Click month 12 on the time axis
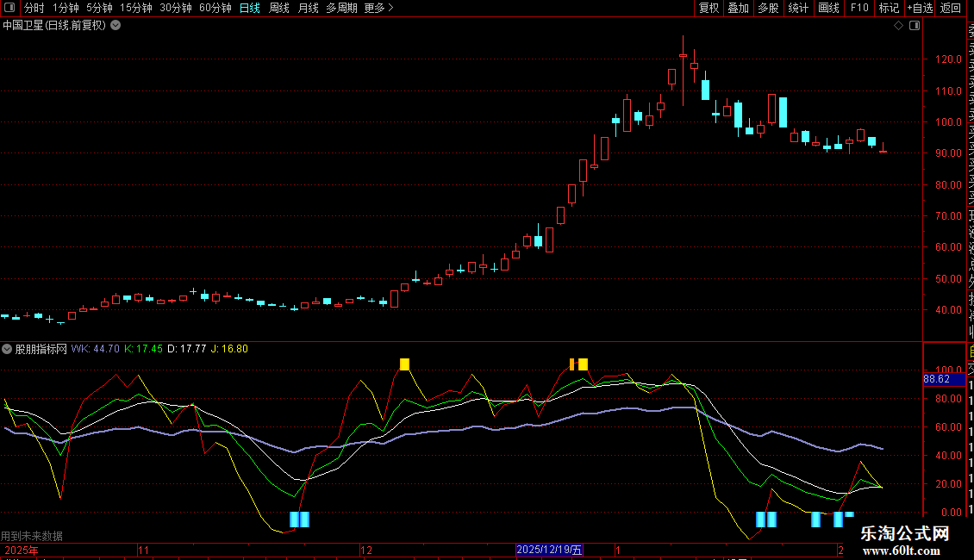This screenshot has height=560, width=974. (365, 551)
